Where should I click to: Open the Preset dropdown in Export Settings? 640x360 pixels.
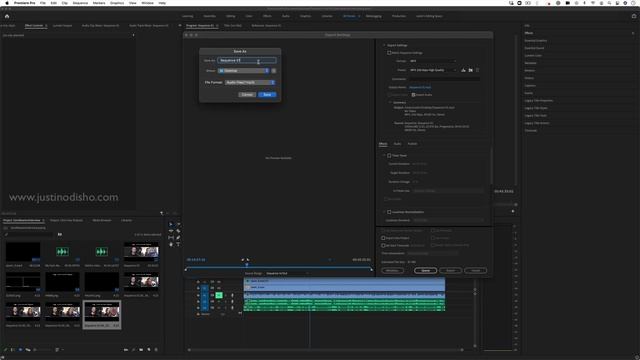[x=433, y=70]
